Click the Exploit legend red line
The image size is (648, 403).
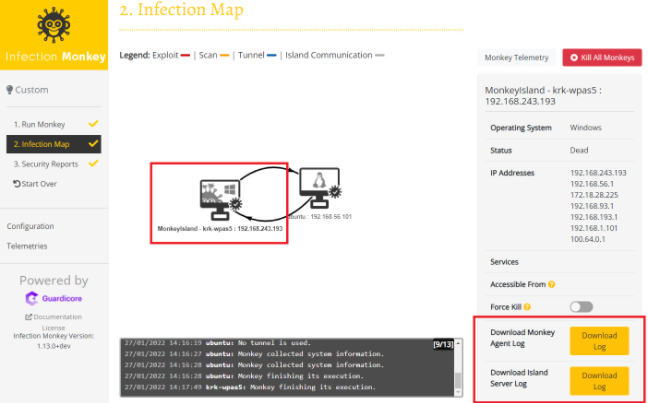(x=185, y=55)
